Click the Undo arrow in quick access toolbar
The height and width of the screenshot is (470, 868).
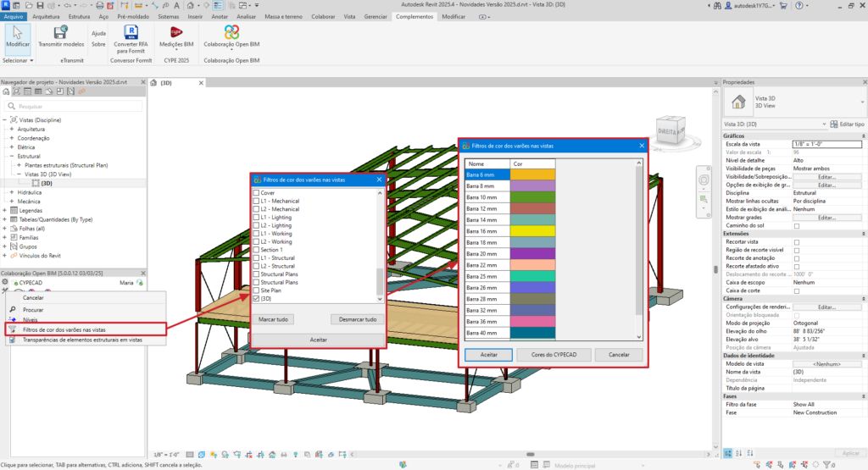[68, 6]
